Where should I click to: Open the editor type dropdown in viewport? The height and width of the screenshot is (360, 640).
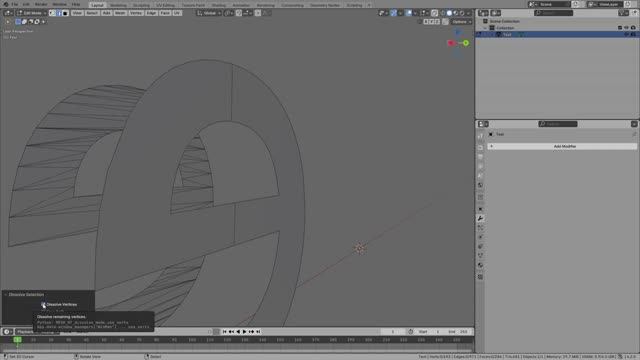click(8, 13)
